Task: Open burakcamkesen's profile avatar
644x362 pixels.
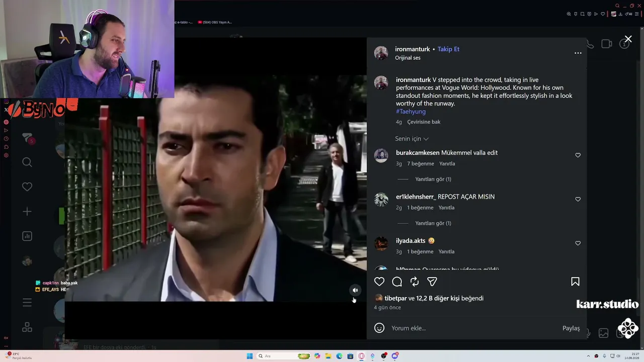Action: (x=381, y=156)
